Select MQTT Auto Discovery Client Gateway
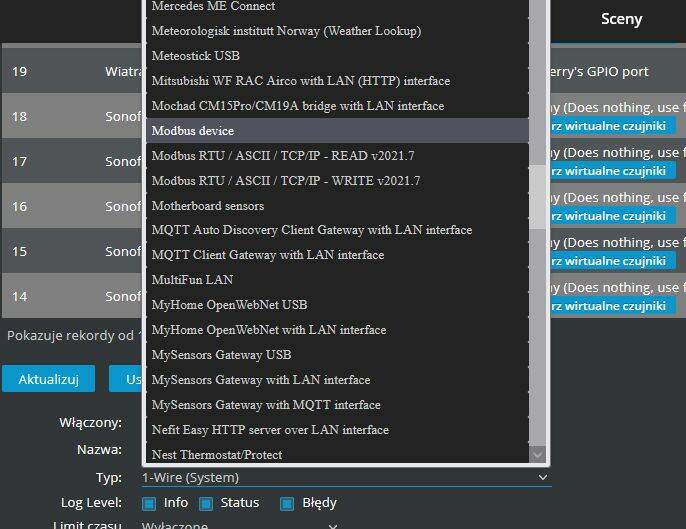This screenshot has height=529, width=686. pos(337,230)
